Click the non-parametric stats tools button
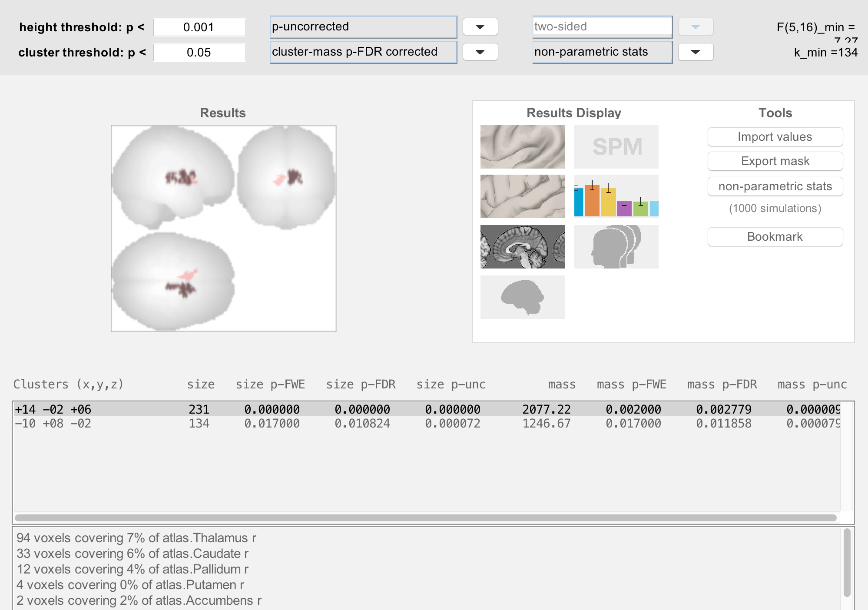Image resolution: width=868 pixels, height=610 pixels. 775,186
